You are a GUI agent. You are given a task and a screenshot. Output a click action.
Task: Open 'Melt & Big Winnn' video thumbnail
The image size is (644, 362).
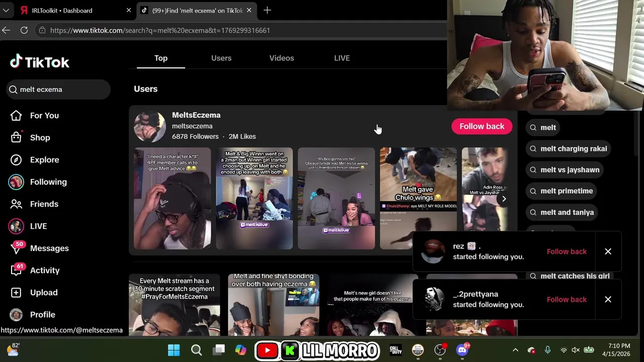click(x=254, y=199)
